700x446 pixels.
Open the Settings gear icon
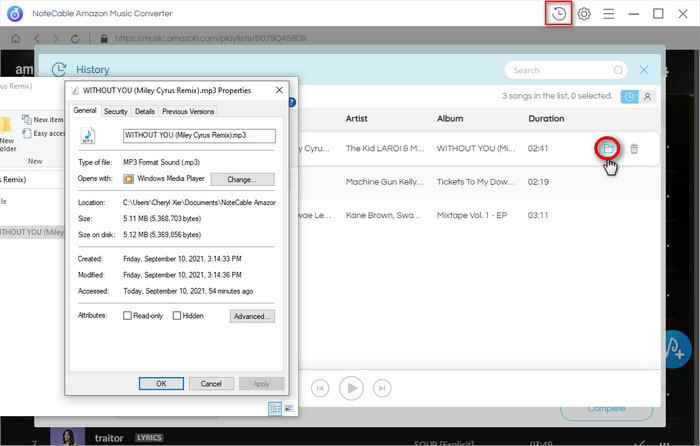(x=584, y=14)
